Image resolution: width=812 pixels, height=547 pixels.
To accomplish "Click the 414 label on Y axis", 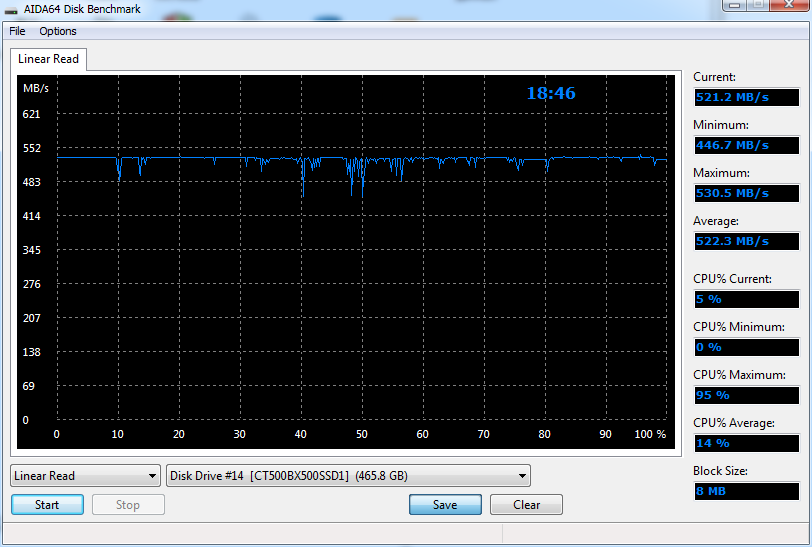I will click(x=32, y=216).
